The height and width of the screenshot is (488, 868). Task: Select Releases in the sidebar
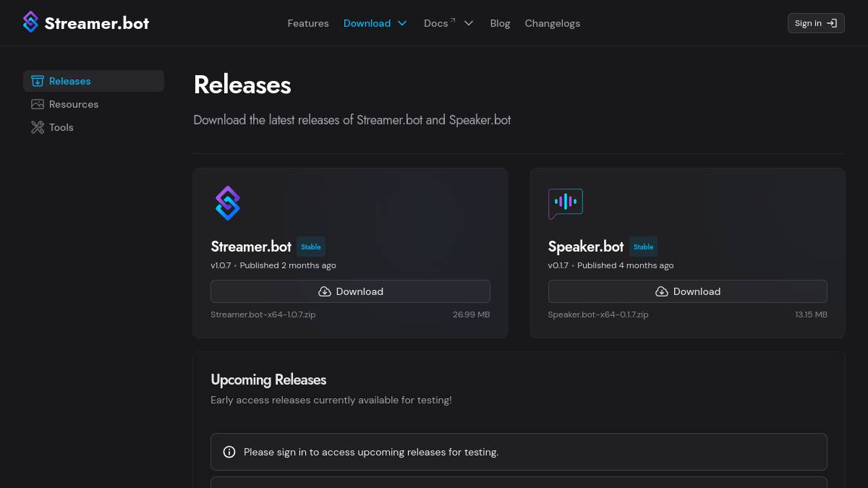[93, 81]
